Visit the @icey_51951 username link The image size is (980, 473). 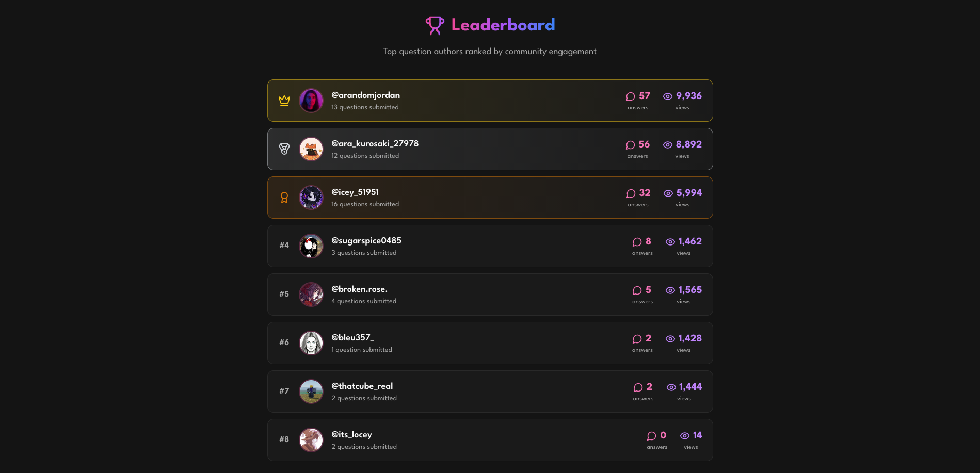click(355, 192)
